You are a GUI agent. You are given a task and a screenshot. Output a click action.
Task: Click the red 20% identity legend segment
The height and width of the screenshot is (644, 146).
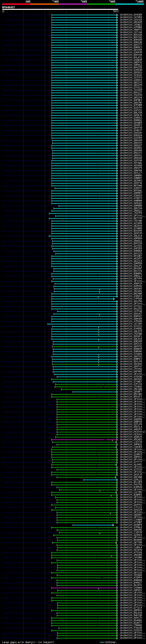16,4
